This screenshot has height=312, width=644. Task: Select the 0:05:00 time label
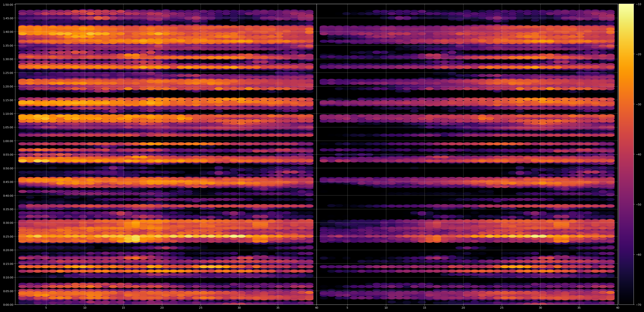(x=8, y=291)
